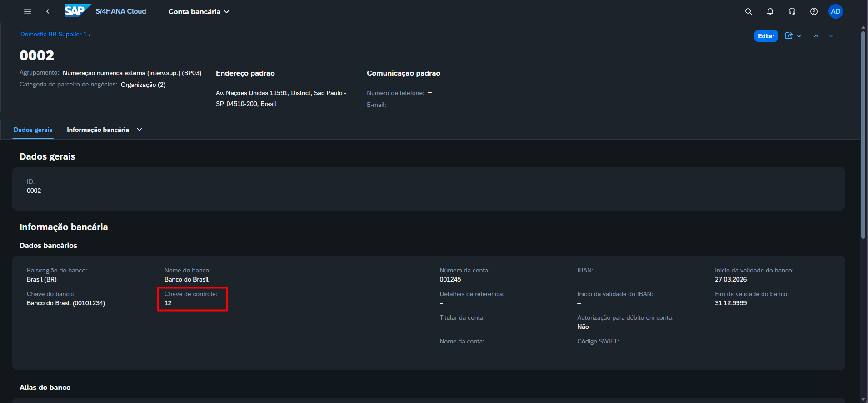Screen dimensions: 868x403
Task: Select bank key Banco do Brasil (00101234)
Action: (66, 303)
